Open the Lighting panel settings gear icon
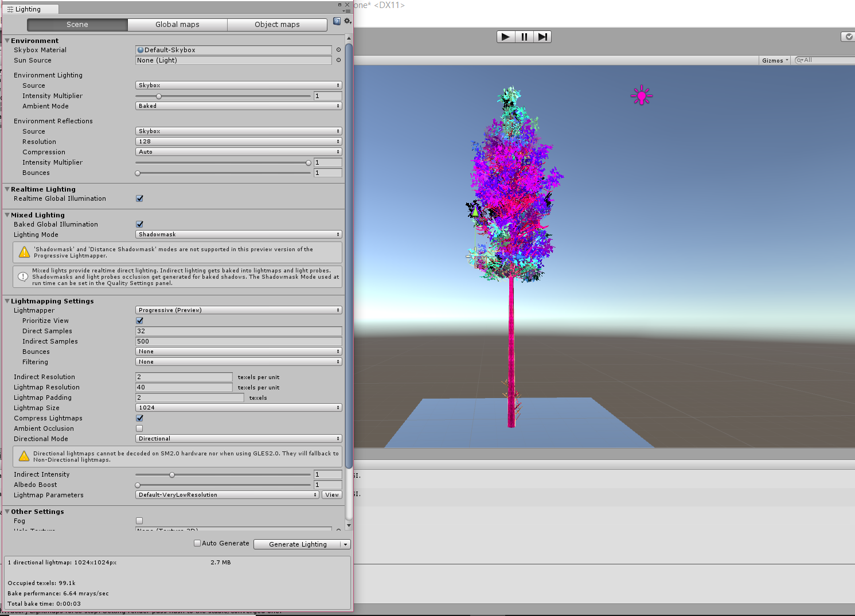The height and width of the screenshot is (616, 855). pos(348,21)
